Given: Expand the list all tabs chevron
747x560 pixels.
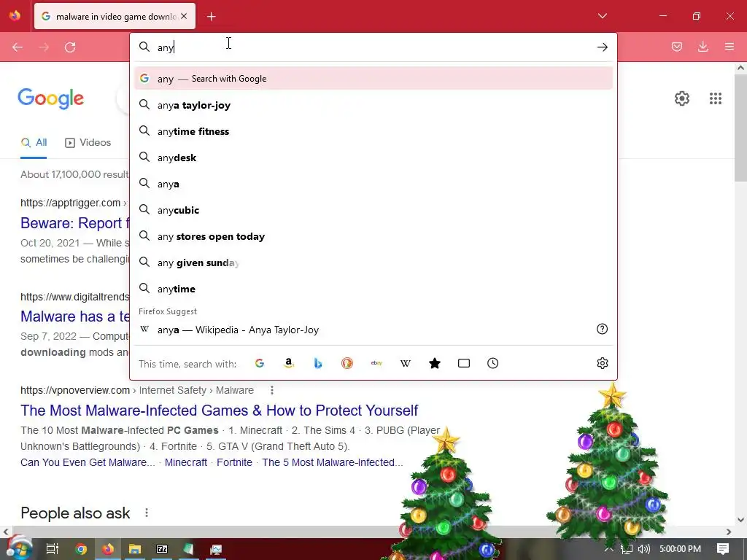Looking at the screenshot, I should [x=602, y=16].
